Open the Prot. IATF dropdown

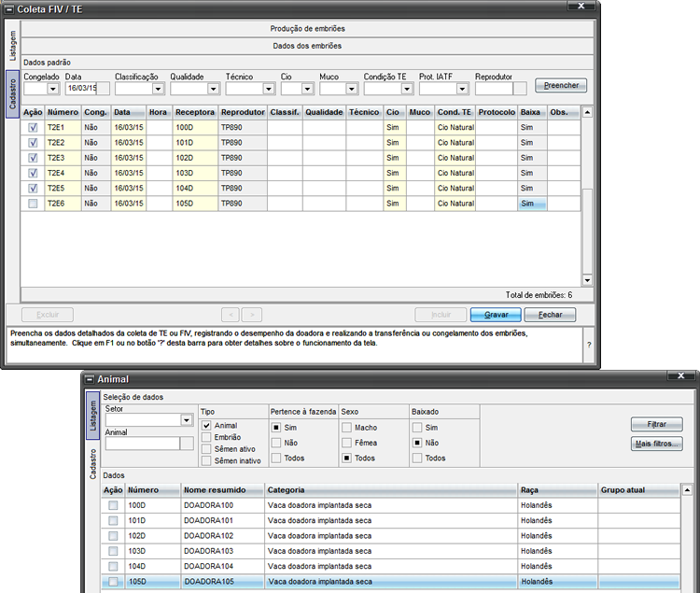coord(462,89)
